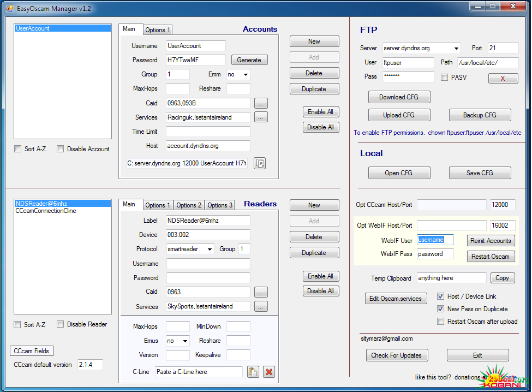The height and width of the screenshot is (392, 532).
Task: Open Edit Oscam.services
Action: (x=396, y=299)
